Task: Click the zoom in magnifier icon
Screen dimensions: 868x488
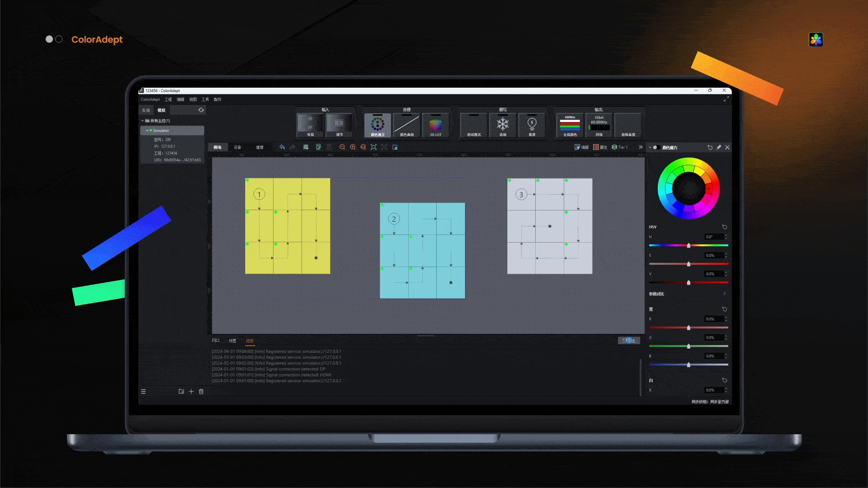Action: point(353,147)
